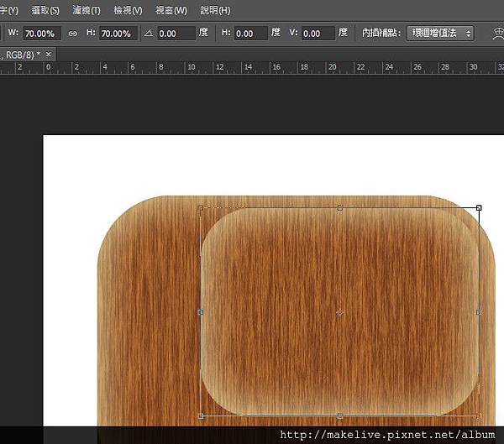
Task: Open the 檢視(V) menu
Action: (x=128, y=11)
